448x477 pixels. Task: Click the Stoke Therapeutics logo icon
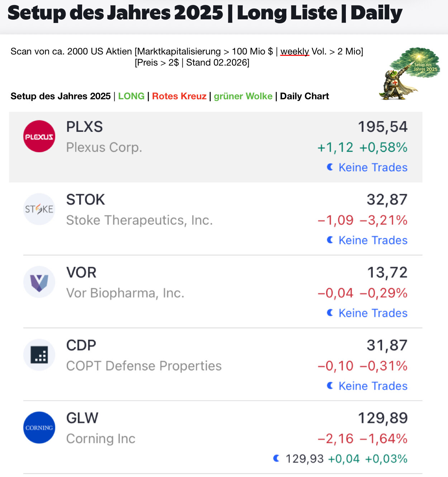click(39, 209)
